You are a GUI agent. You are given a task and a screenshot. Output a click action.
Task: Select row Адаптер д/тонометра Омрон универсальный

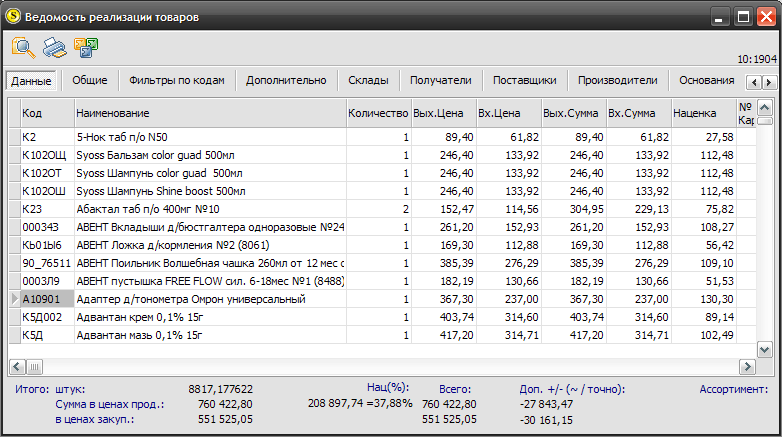coord(383,299)
